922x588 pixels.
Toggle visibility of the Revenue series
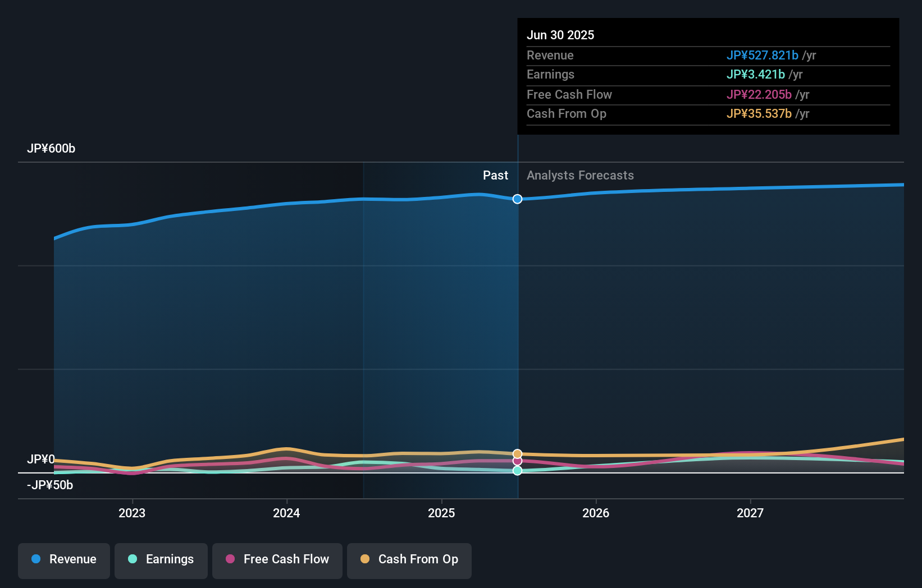click(x=63, y=561)
